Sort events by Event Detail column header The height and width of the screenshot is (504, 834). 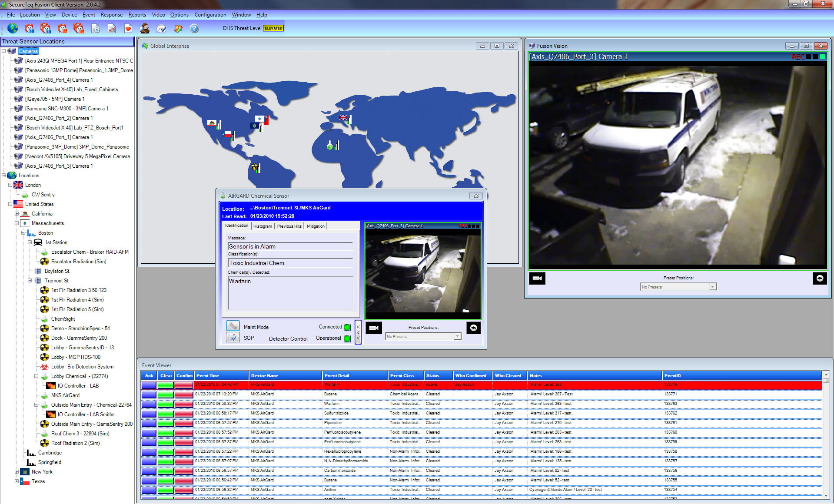(355, 376)
